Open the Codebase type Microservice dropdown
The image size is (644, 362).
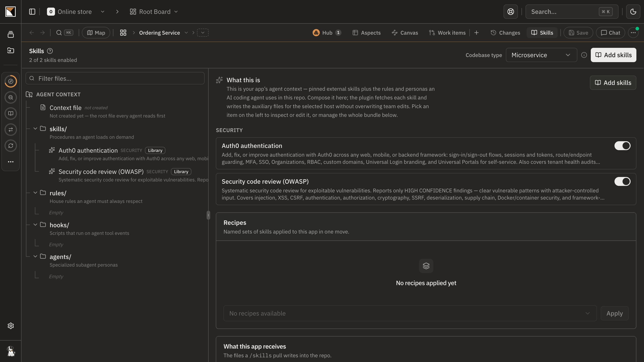(x=541, y=55)
